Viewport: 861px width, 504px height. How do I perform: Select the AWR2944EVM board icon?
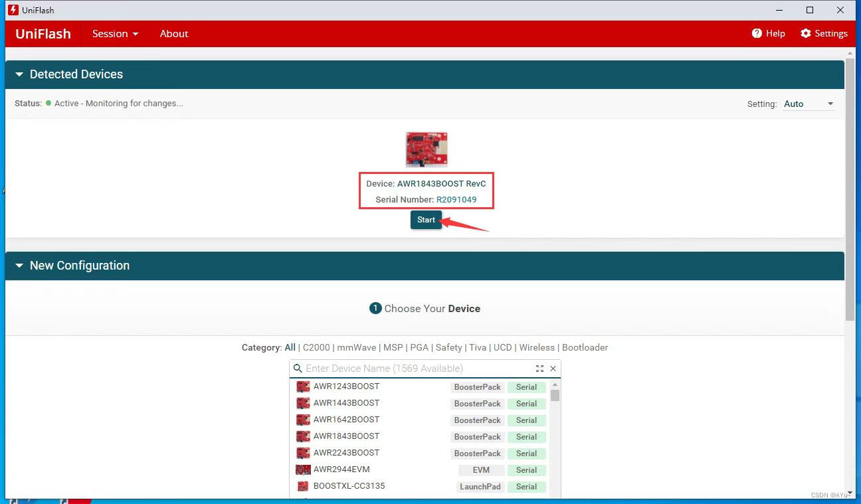coord(303,469)
